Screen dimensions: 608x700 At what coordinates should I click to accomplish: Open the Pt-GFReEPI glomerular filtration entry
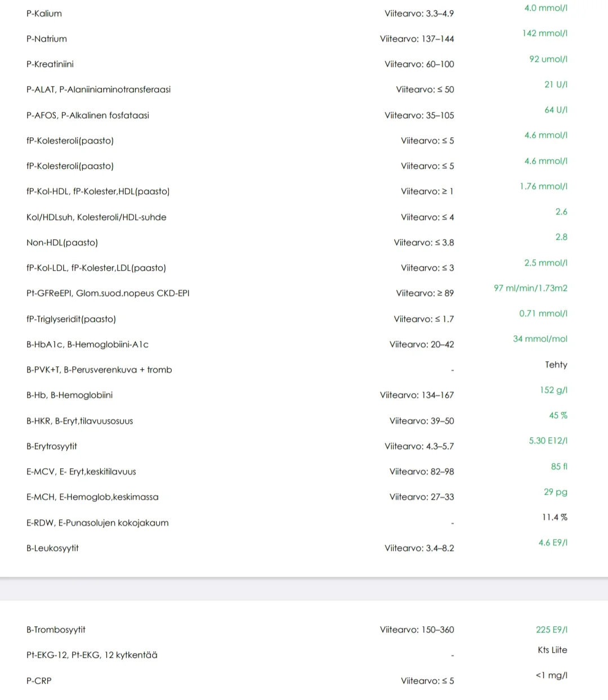108,293
